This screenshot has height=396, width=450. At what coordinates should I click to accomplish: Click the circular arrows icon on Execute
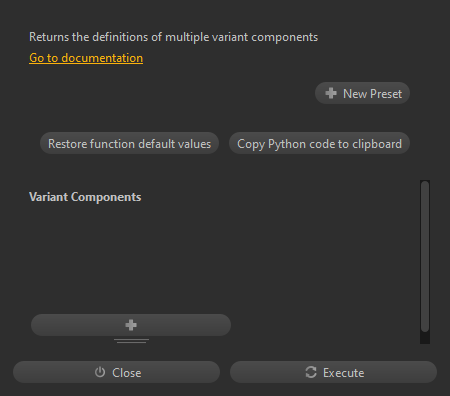point(311,372)
